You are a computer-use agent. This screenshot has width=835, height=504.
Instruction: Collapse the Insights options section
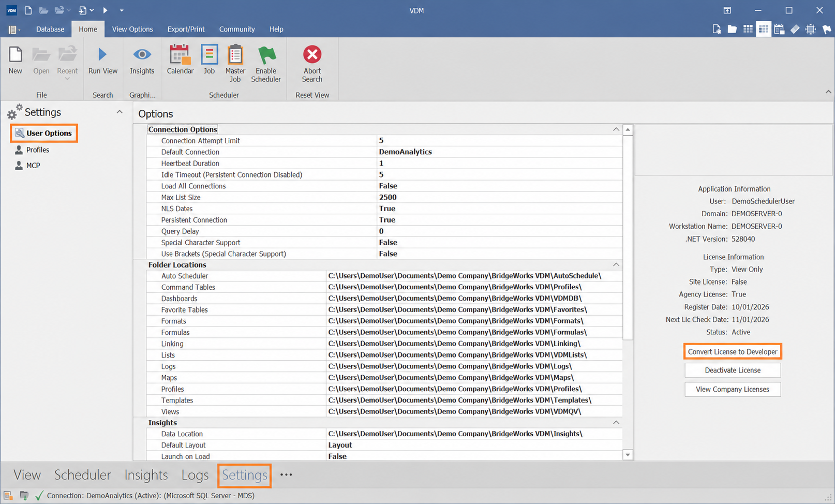(616, 422)
